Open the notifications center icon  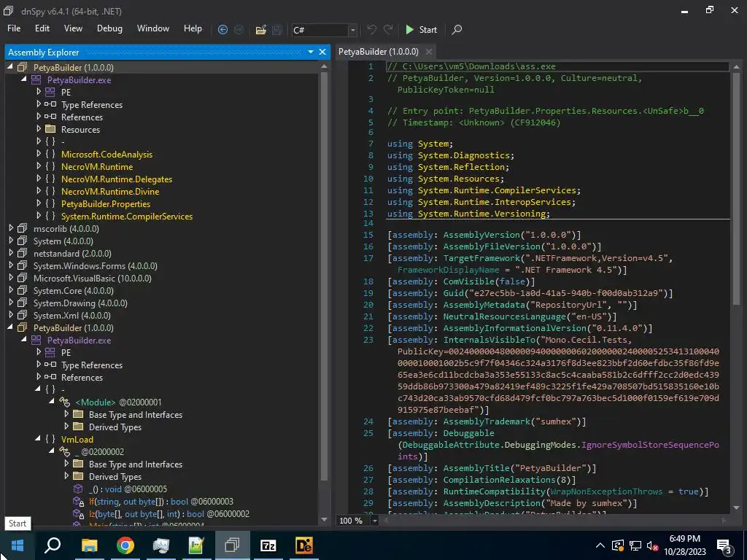click(724, 546)
